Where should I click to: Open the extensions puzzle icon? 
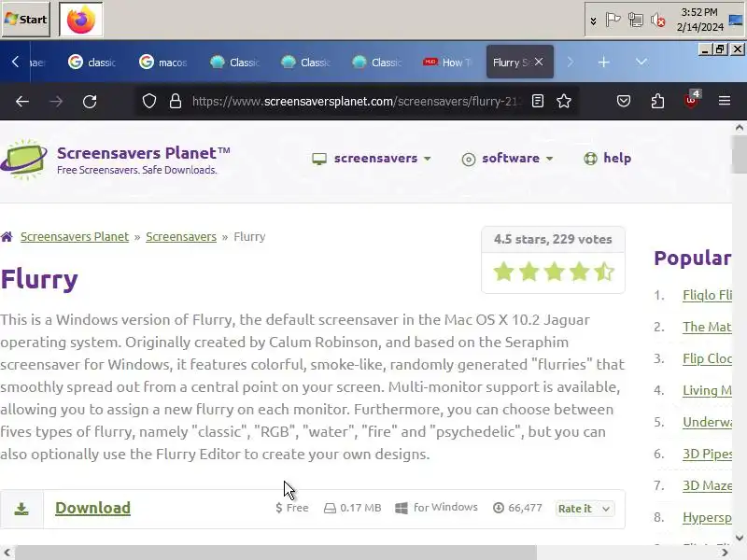657,101
